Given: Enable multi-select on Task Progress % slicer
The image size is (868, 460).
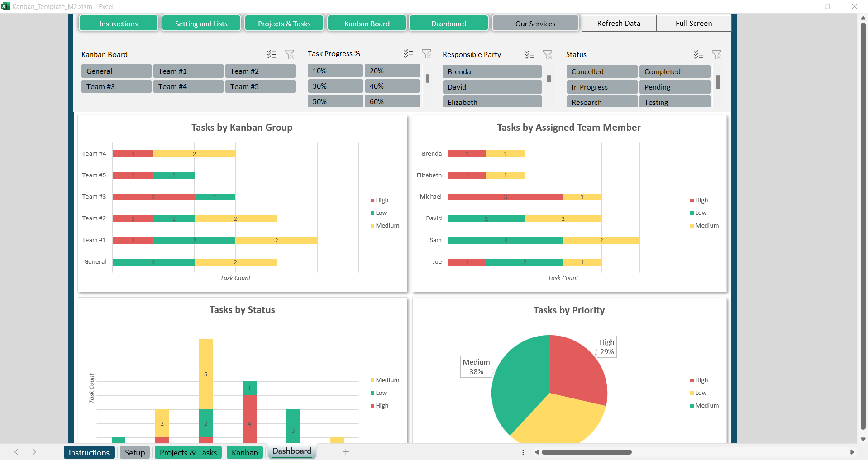Looking at the screenshot, I should tap(408, 54).
